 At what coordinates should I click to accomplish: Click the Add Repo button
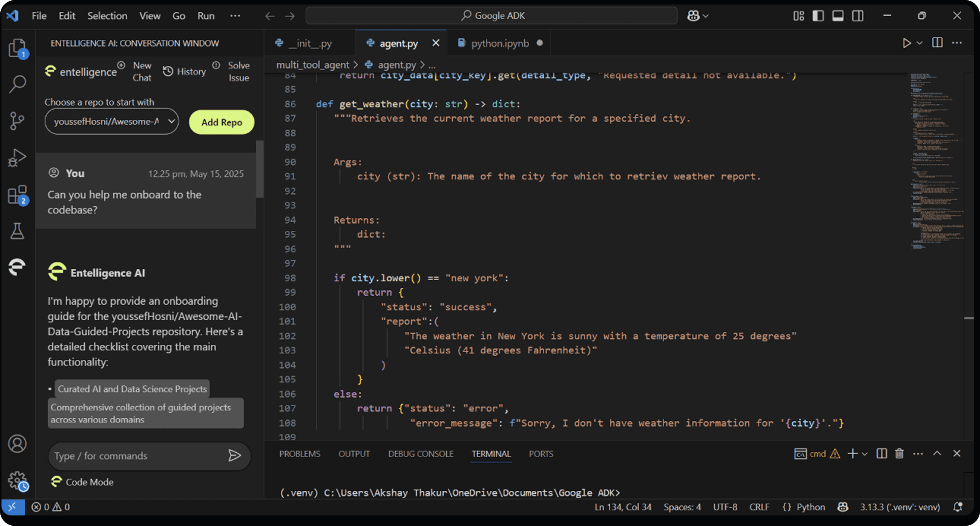coord(221,122)
